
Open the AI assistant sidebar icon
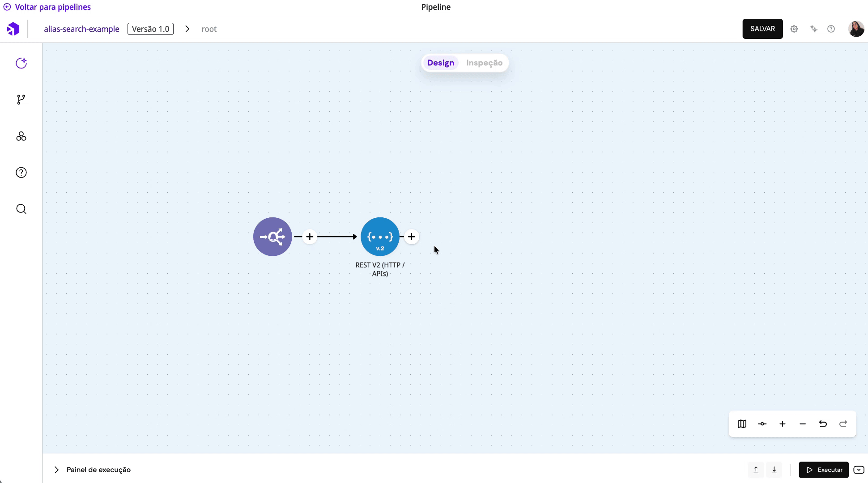[21, 63]
